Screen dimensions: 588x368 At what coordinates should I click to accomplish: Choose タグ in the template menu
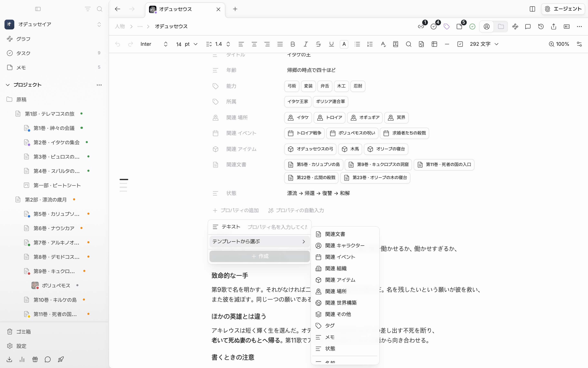(345, 326)
